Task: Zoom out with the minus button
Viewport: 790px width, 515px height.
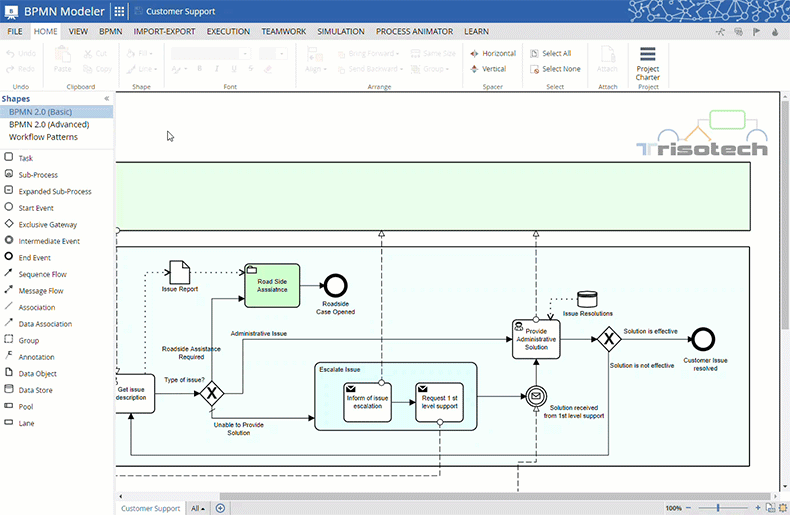Action: (689, 508)
